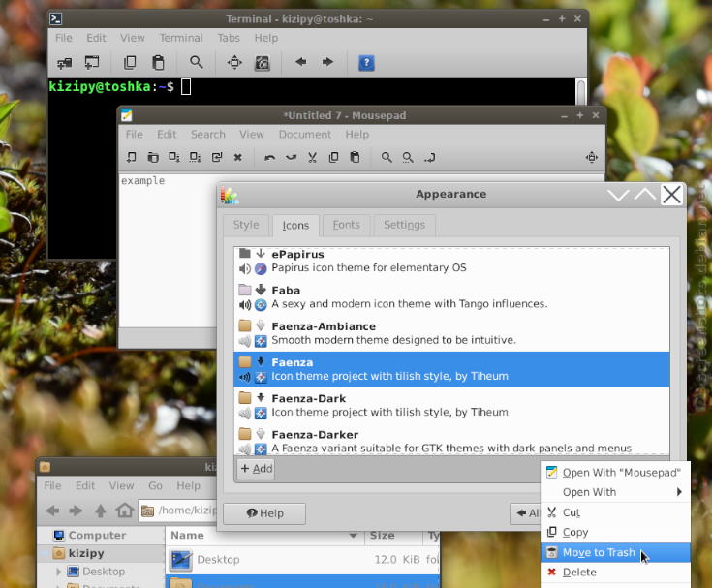Click the Copy icon in Terminal toolbar
Viewport: 712px width, 588px height.
click(130, 63)
